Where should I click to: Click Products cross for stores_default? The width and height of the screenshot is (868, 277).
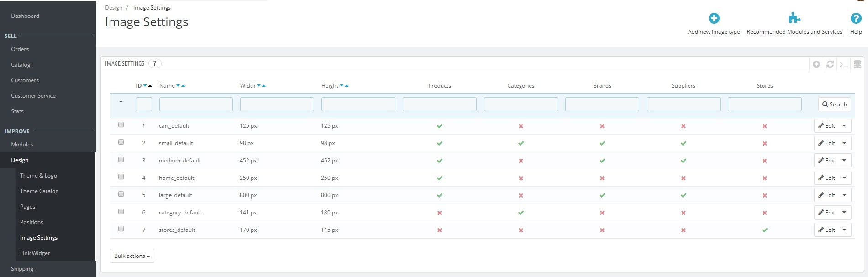(x=440, y=230)
